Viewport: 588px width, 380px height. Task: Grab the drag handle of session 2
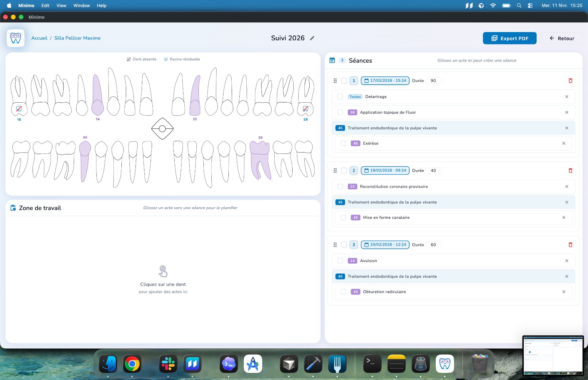335,171
